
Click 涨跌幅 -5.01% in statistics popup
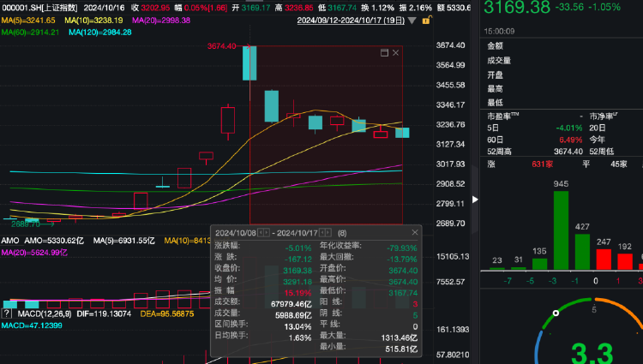pyautogui.click(x=298, y=248)
